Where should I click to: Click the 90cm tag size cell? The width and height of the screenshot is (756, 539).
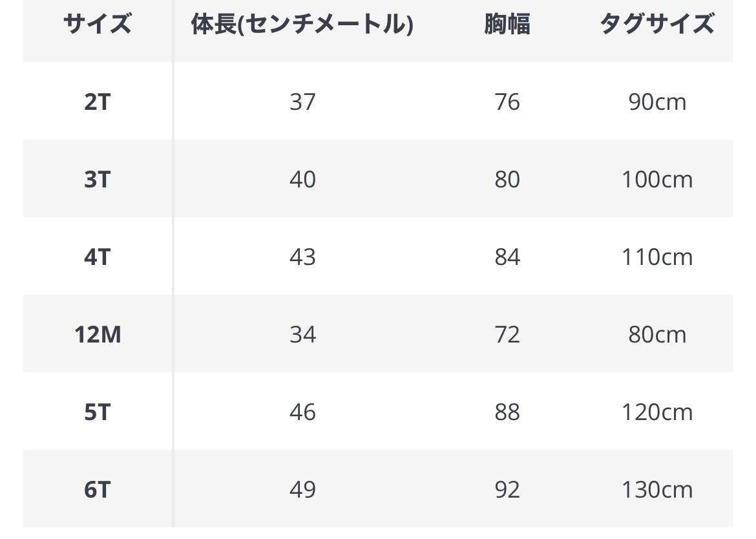pos(657,102)
